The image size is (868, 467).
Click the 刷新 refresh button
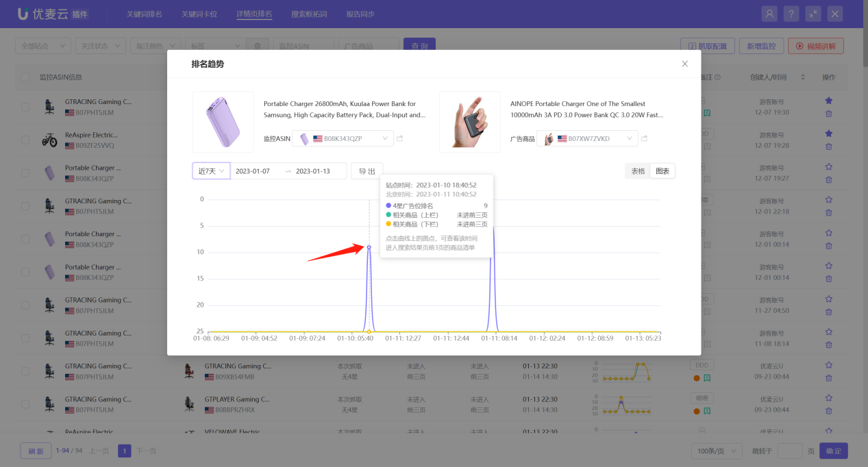click(x=36, y=451)
